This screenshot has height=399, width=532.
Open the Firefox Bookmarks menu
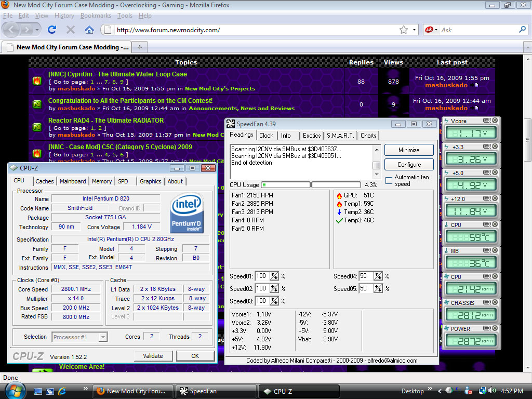tap(96, 16)
